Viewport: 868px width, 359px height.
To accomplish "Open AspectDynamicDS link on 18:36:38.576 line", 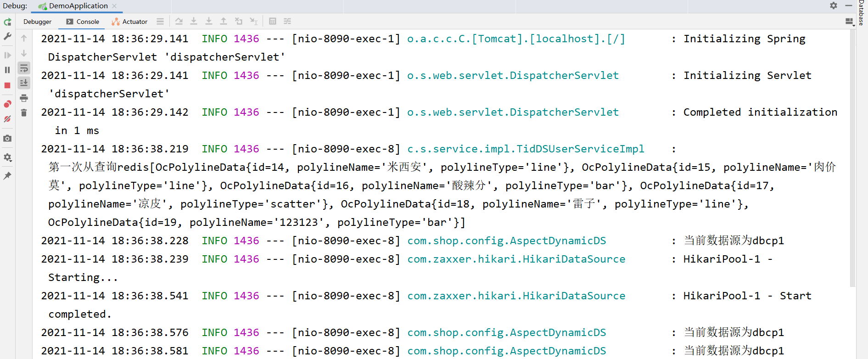I will pos(507,332).
